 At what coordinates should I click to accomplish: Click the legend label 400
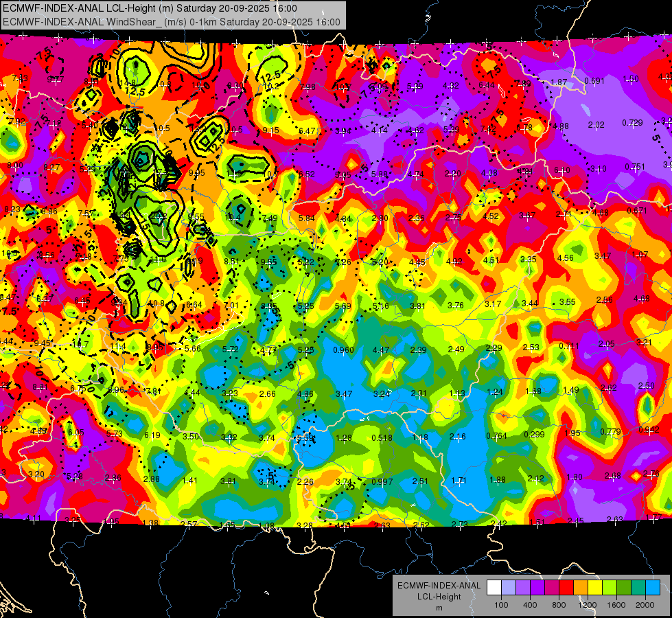(530, 605)
